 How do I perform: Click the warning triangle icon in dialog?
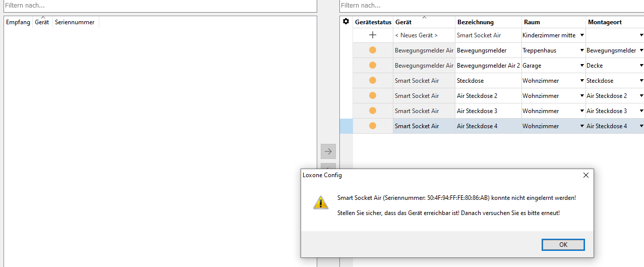point(321,202)
